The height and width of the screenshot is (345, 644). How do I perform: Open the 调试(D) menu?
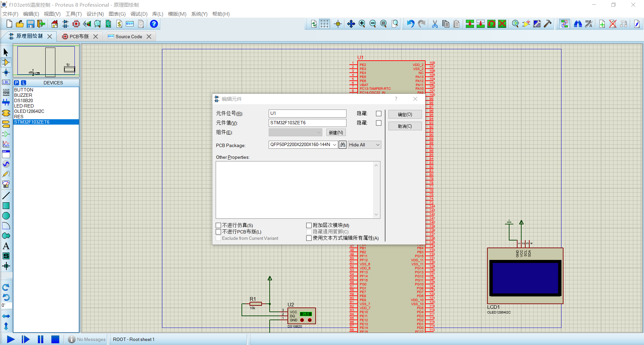click(139, 14)
